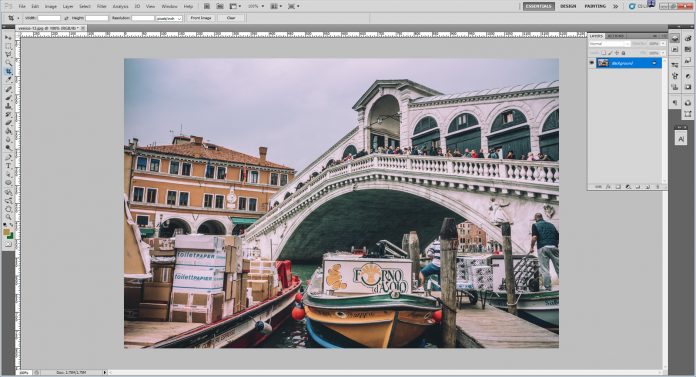Delete layer using trash icon
The width and height of the screenshot is (696, 377).
point(657,187)
